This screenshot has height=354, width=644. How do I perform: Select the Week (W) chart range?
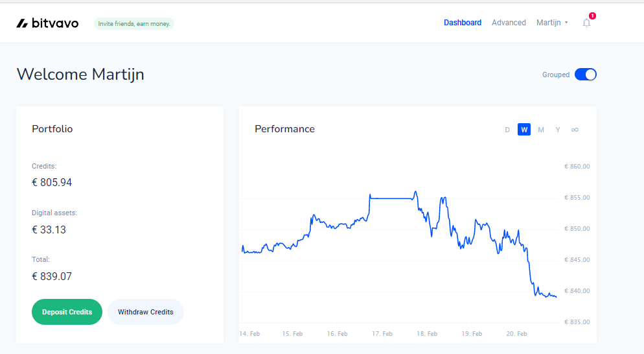tap(524, 130)
